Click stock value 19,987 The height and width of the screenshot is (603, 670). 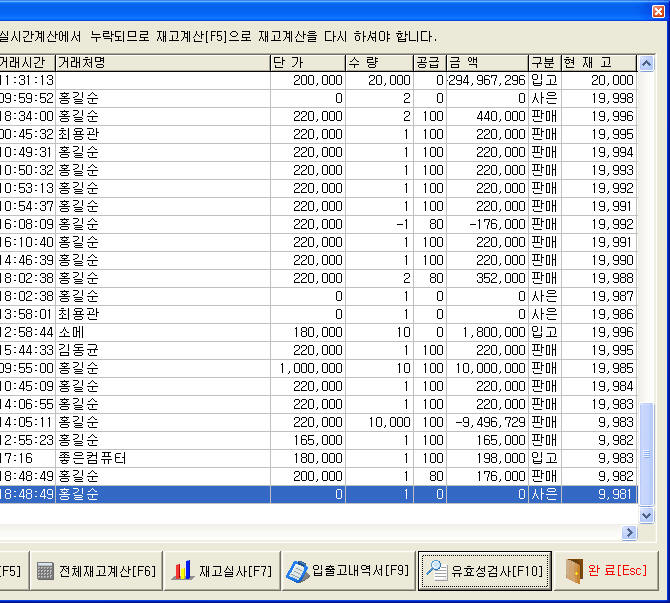click(612, 296)
